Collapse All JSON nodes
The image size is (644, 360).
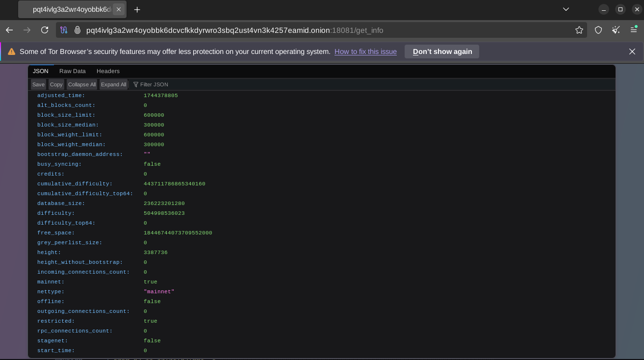point(82,84)
